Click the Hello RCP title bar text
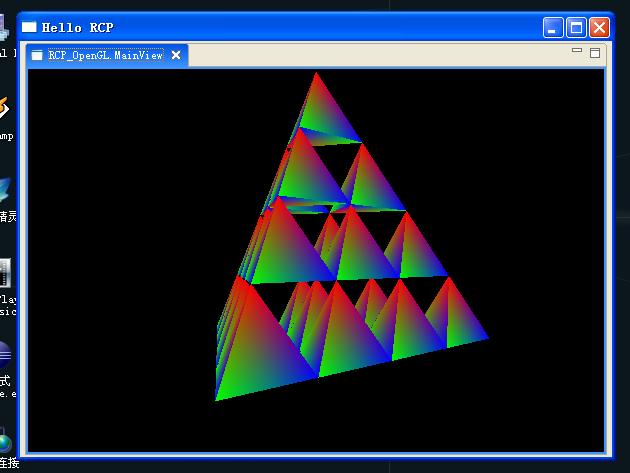 tap(78, 28)
